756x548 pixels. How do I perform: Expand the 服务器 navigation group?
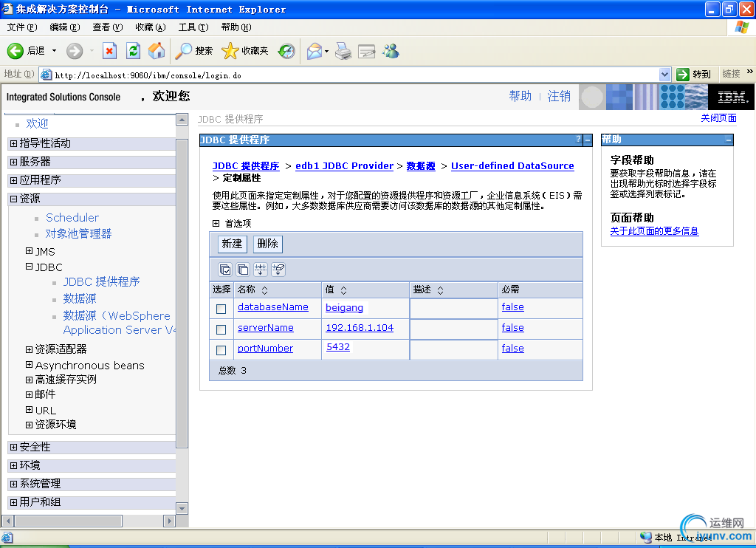coord(13,162)
